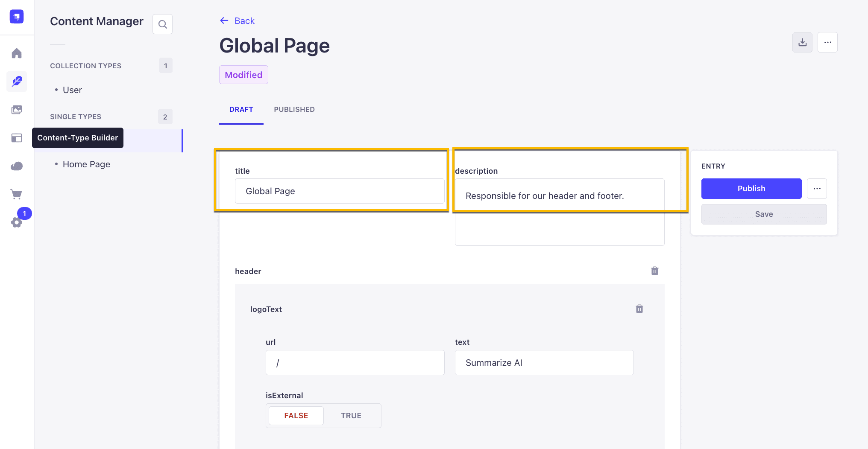Screen dimensions: 868x449
Task: Open Content Manager feather icon
Action: [x=17, y=81]
